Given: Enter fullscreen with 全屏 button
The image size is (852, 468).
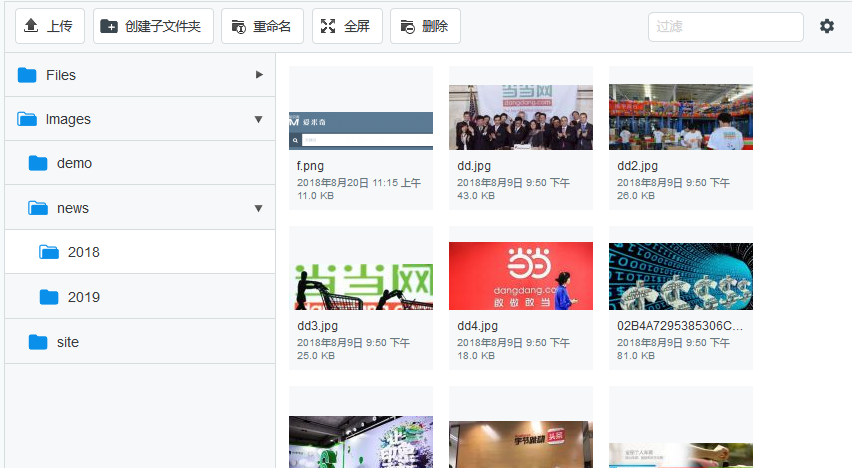Looking at the screenshot, I should [x=347, y=26].
